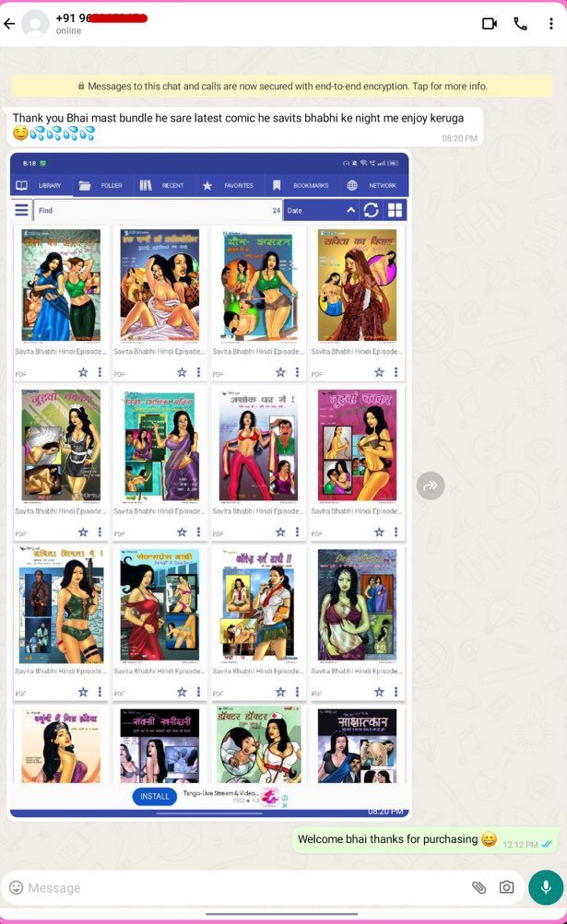Screen dimensions: 567x924
Task: Click the refresh icon in the library toolbar
Action: click(x=372, y=210)
